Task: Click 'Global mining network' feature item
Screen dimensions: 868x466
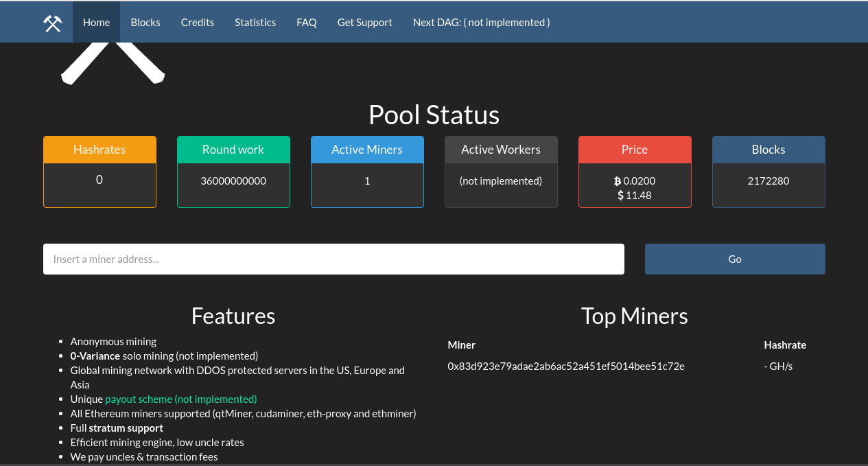Action: click(x=237, y=377)
